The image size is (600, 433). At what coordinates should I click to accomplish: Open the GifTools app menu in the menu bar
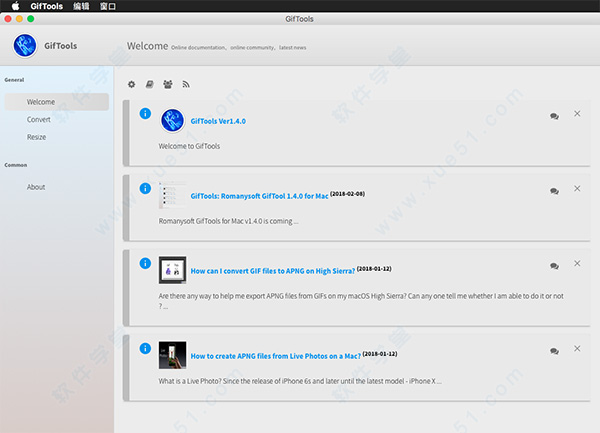tap(47, 6)
